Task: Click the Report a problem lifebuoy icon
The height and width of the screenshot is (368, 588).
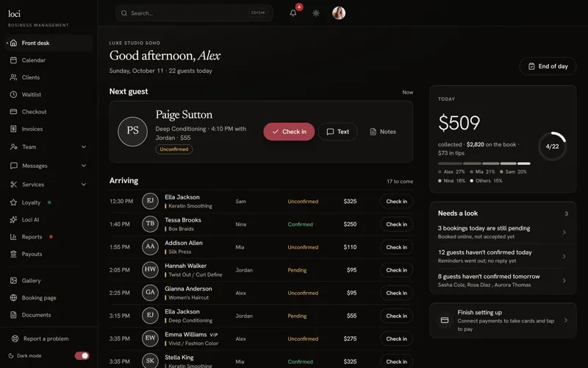Action: click(x=15, y=339)
